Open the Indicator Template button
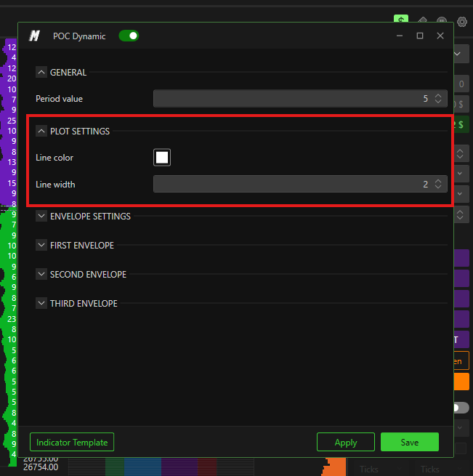This screenshot has width=473, height=476. coord(72,442)
